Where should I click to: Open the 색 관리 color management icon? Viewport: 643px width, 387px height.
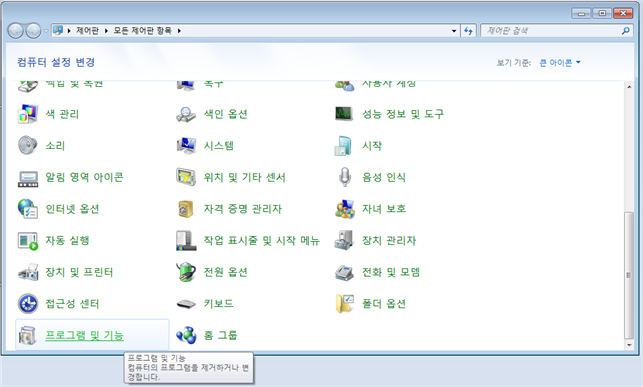point(28,114)
